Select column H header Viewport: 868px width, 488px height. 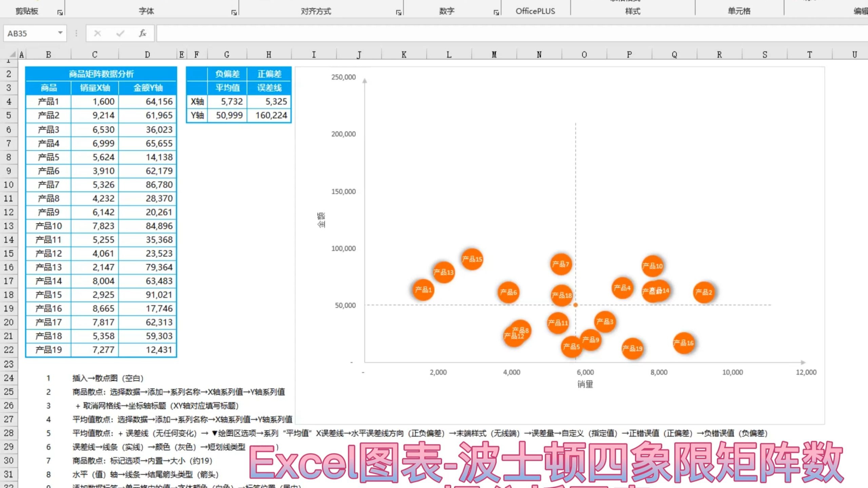pyautogui.click(x=269, y=55)
